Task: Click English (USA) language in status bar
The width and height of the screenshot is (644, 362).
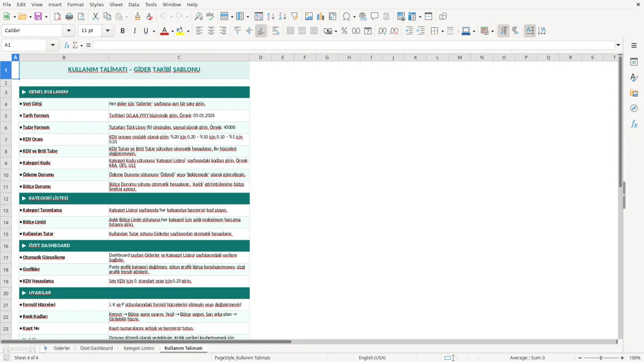Action: 372,358
